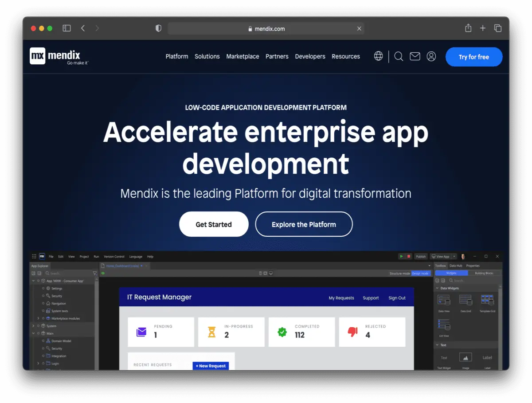This screenshot has width=532, height=403.
Task: Toggle the Safari sidebar icon
Action: pyautogui.click(x=66, y=28)
